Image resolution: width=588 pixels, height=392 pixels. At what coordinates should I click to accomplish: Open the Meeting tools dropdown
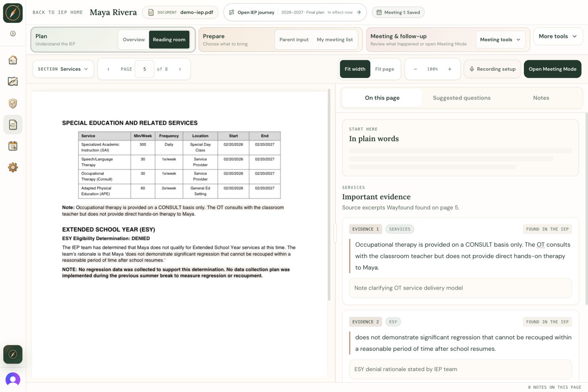pos(500,40)
